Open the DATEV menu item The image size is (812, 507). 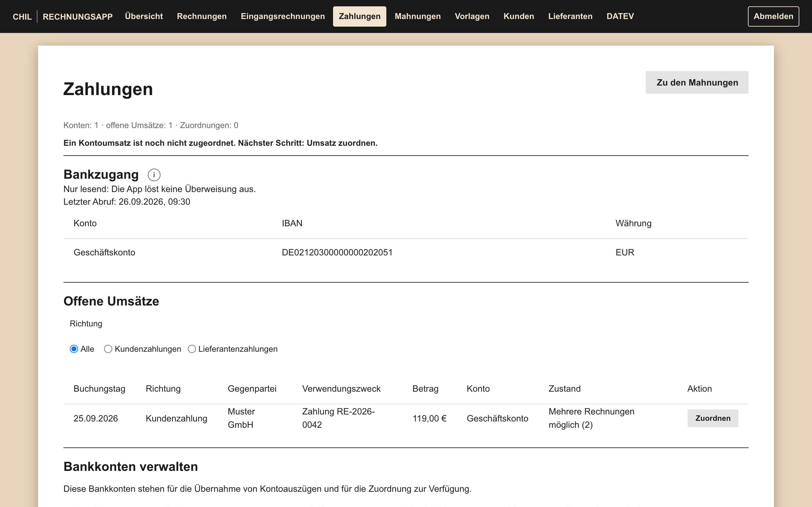620,16
